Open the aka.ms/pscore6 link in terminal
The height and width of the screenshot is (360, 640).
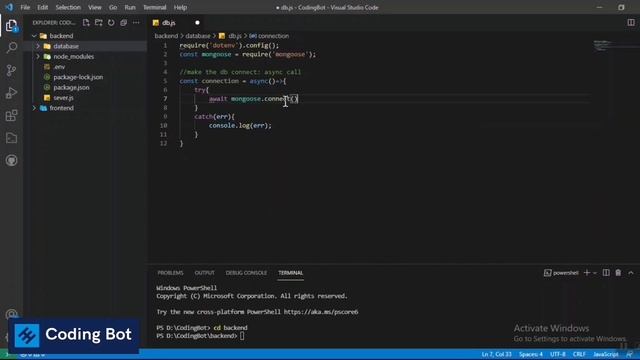click(x=321, y=312)
